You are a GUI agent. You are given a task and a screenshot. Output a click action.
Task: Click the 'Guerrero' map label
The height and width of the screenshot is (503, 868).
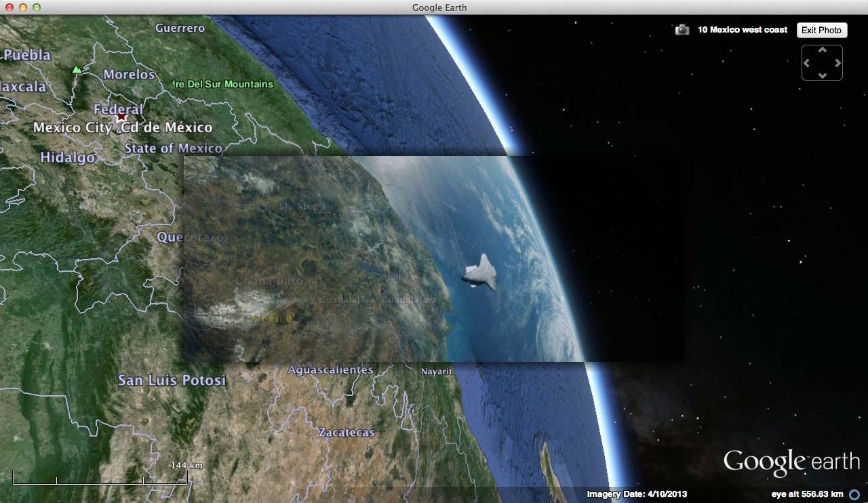180,28
